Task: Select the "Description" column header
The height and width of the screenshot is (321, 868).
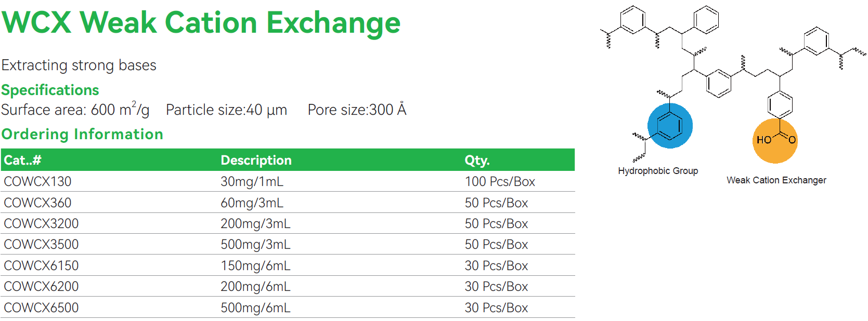Action: click(256, 160)
